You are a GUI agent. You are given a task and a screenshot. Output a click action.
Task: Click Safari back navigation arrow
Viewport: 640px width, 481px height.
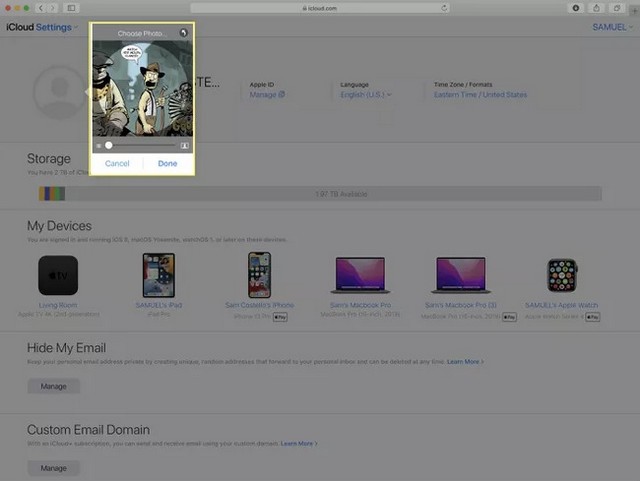tap(41, 8)
